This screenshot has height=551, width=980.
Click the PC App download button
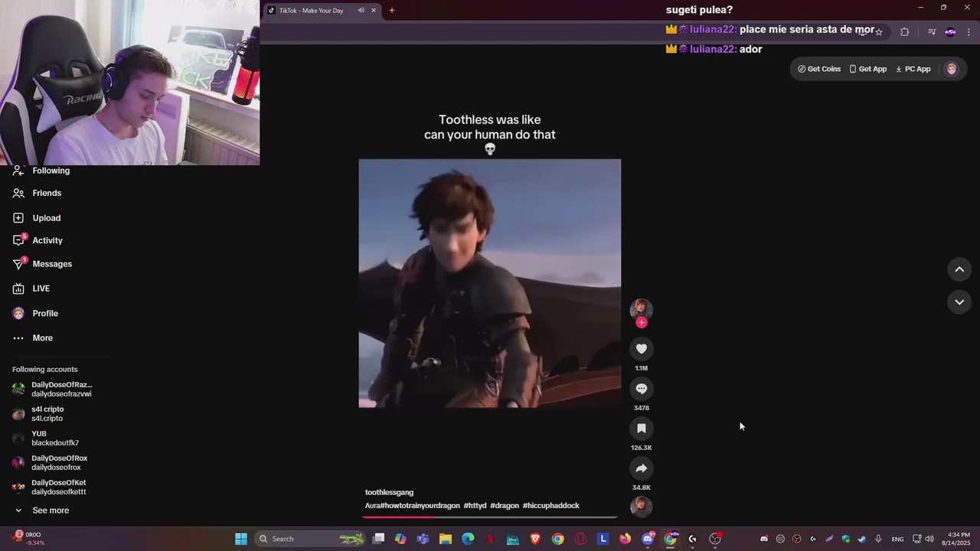[913, 69]
